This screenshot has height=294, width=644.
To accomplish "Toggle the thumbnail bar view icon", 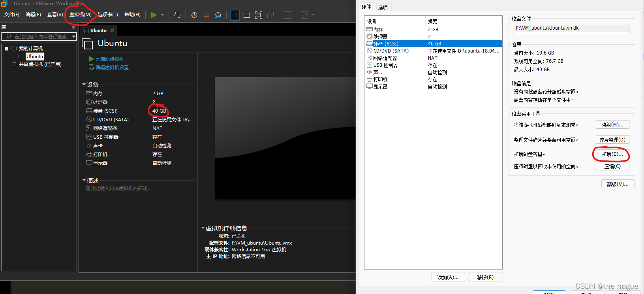I will click(x=247, y=15).
